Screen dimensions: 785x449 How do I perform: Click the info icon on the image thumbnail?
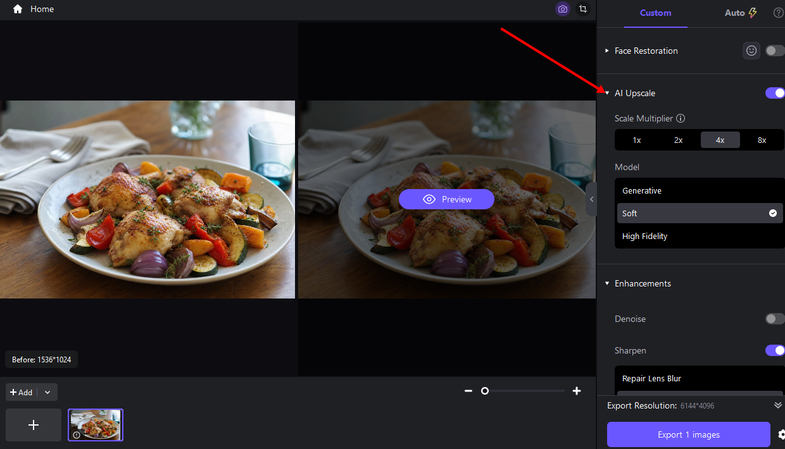(77, 435)
